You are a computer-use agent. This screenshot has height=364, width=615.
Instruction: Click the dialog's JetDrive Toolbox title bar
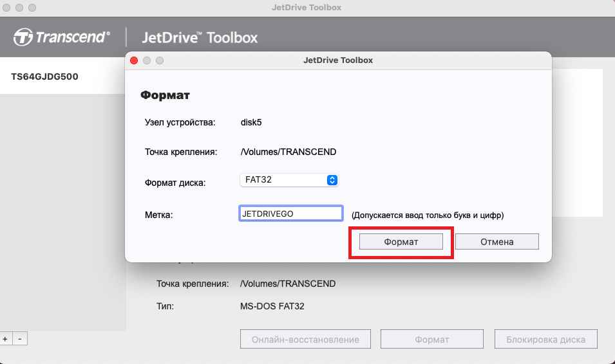(338, 60)
